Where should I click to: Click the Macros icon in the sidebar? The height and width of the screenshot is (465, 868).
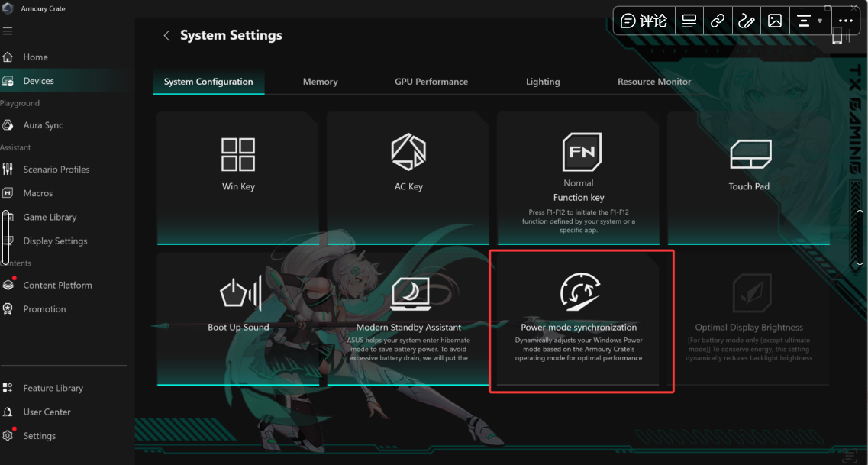7,193
